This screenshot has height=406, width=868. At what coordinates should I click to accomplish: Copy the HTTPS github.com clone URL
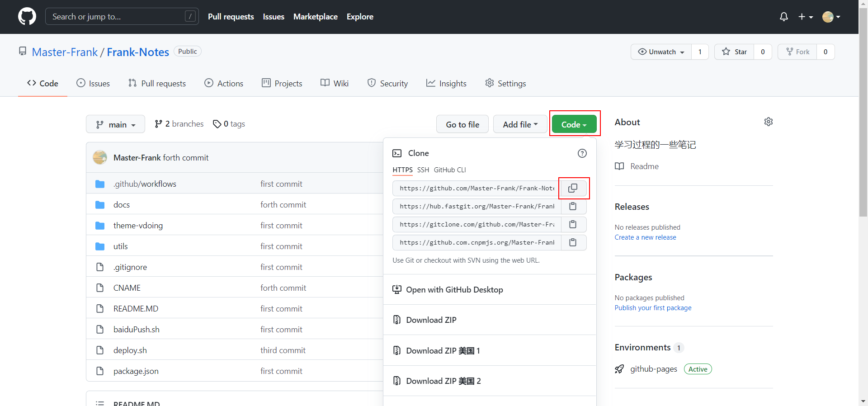[573, 188]
